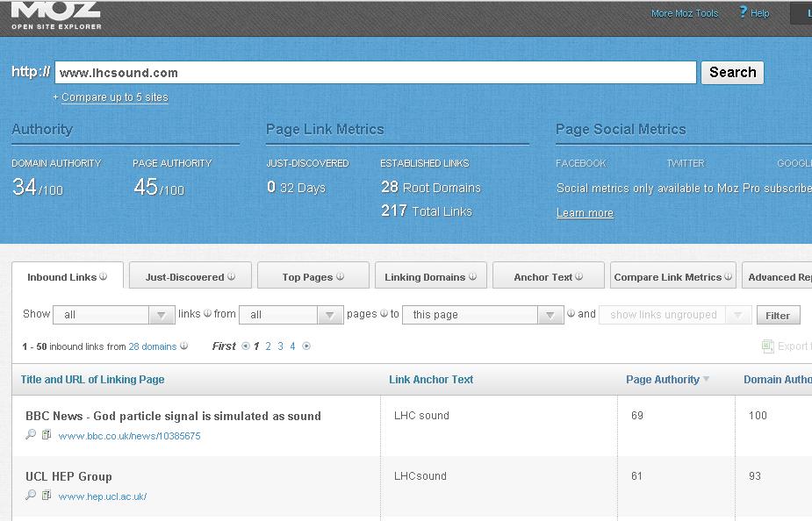Image resolution: width=812 pixels, height=521 pixels.
Task: Click info icon on Inbound Links tab
Action: 103,276
